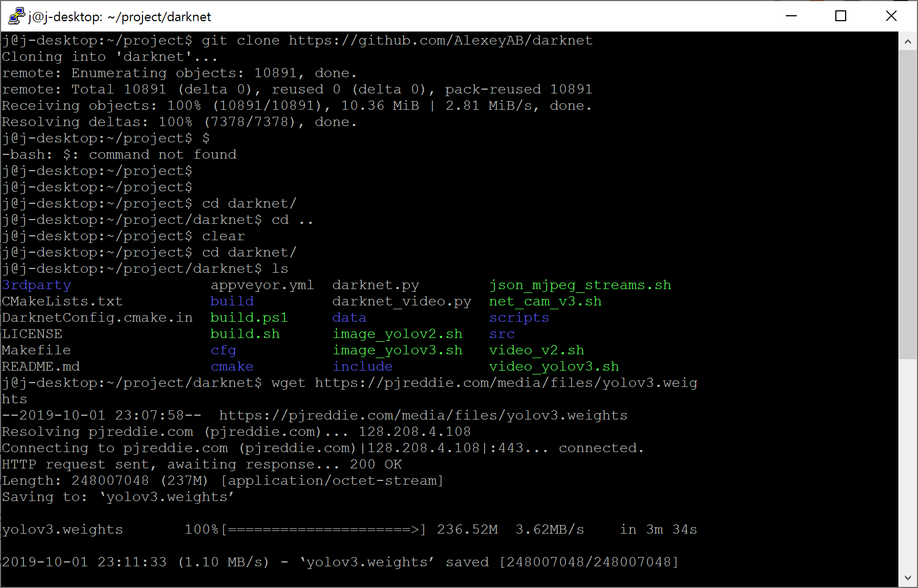Image resolution: width=918 pixels, height=588 pixels.
Task: Click the 'ls' command text
Action: (280, 269)
